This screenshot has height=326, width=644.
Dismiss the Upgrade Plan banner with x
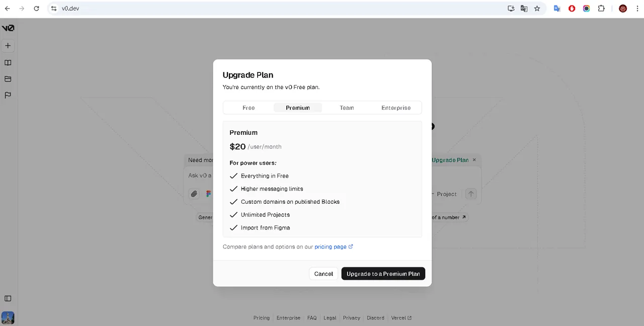point(474,160)
